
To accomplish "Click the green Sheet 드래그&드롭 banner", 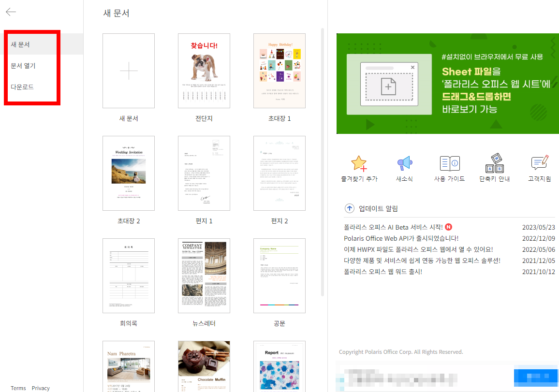I will click(447, 83).
